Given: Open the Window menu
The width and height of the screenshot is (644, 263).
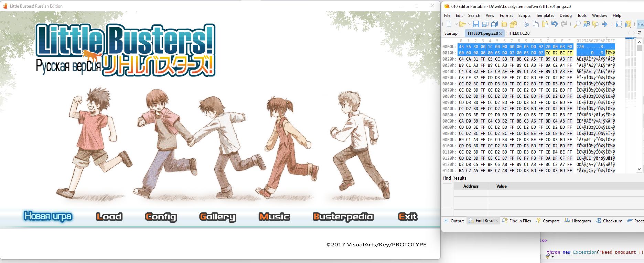Looking at the screenshot, I should click(600, 15).
